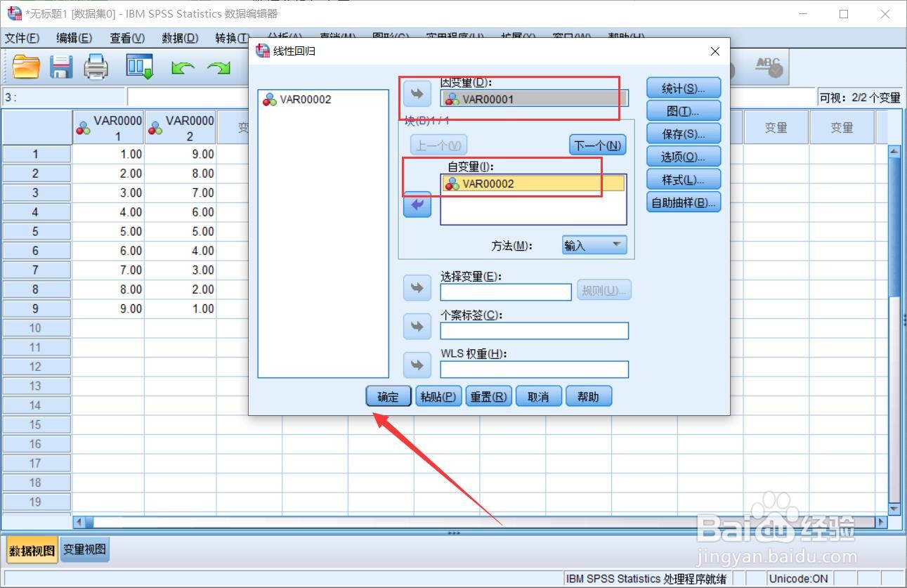This screenshot has width=907, height=588.
Task: Click the vertical scrollbar down arrow
Action: (x=894, y=509)
